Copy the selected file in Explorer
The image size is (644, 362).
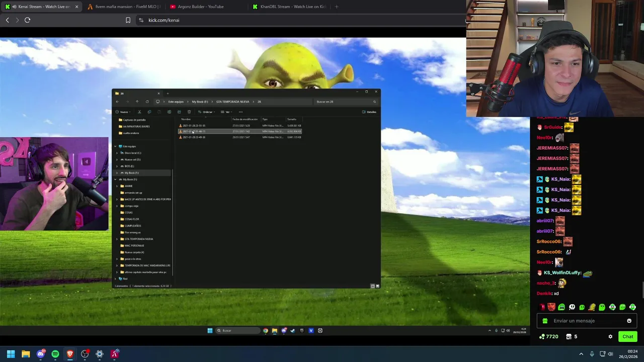coord(149,112)
